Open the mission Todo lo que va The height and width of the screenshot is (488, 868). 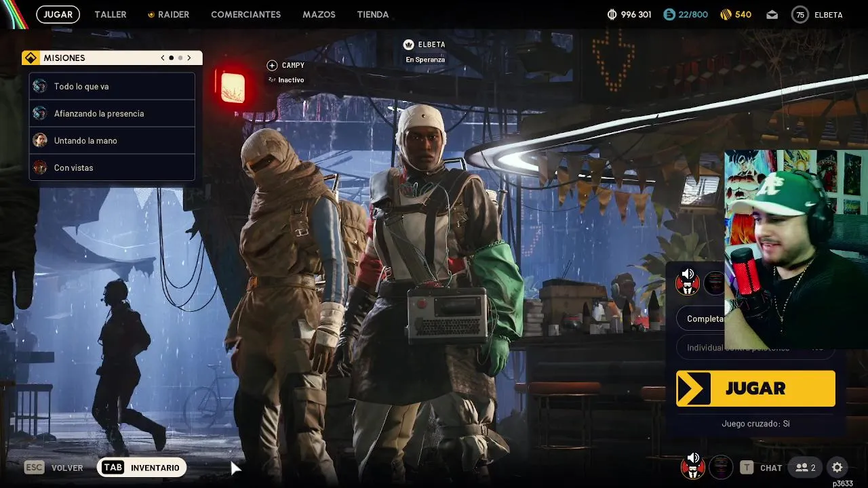pos(112,86)
